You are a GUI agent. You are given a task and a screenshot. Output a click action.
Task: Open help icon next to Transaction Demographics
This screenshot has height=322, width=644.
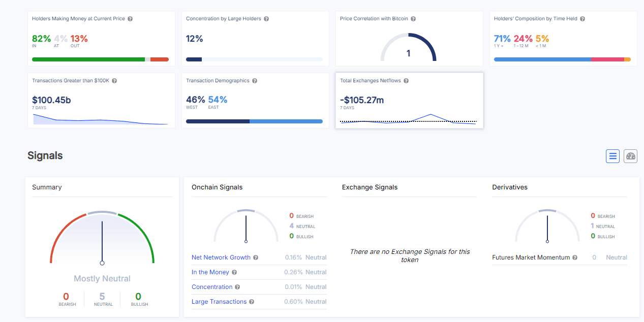tap(255, 81)
